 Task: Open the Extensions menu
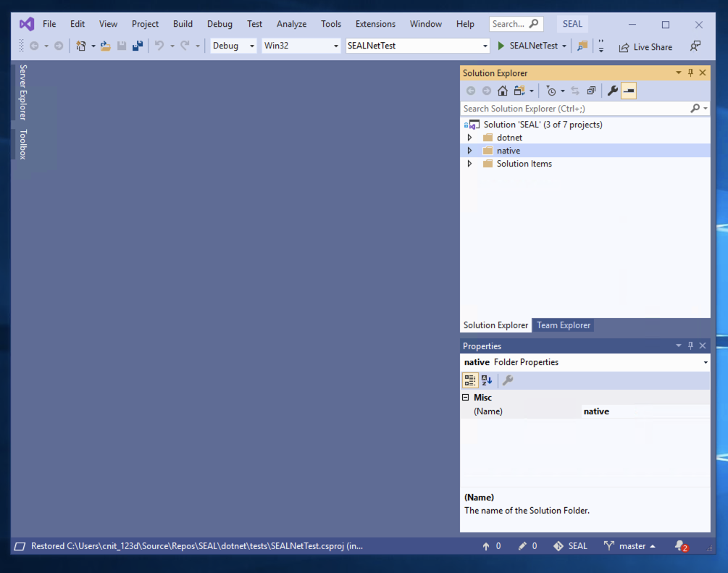(x=375, y=24)
